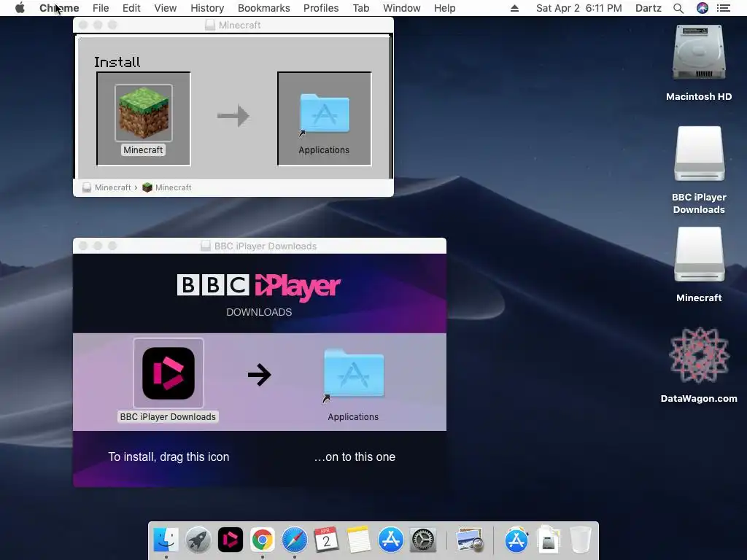
Task: Select the DataWagon.com desktop icon
Action: coord(699,355)
